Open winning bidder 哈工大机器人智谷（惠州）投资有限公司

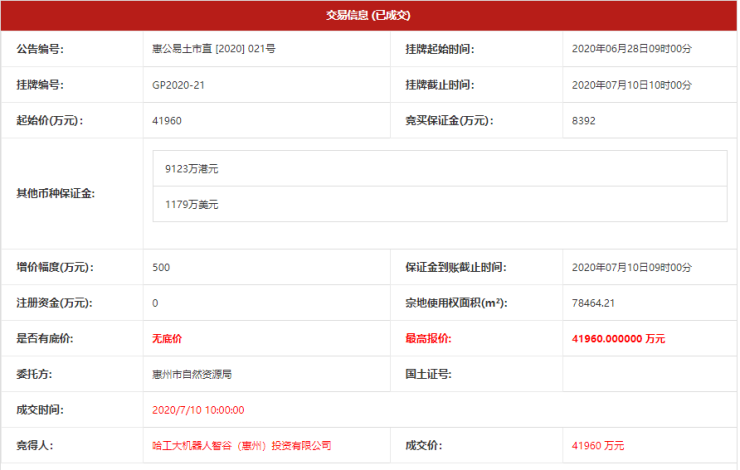pos(241,445)
